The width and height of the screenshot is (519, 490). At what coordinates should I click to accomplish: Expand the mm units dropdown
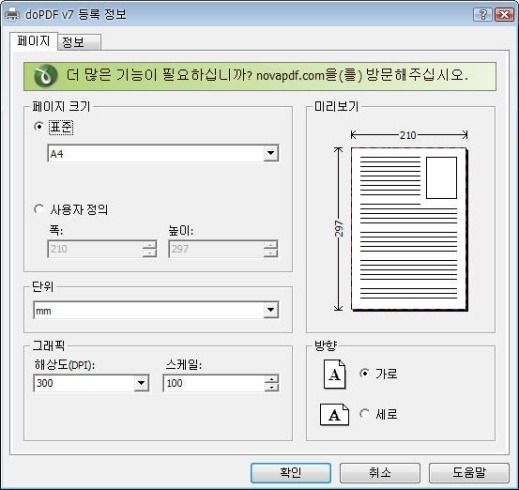[271, 310]
